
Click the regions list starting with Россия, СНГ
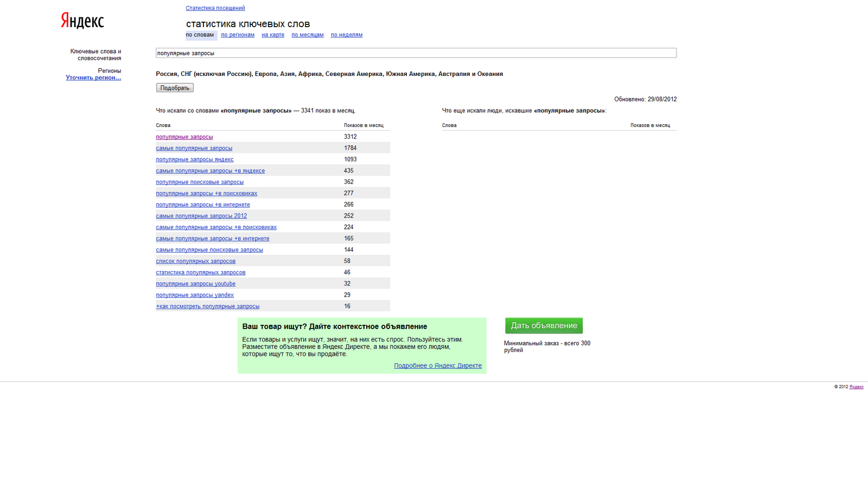coord(329,74)
